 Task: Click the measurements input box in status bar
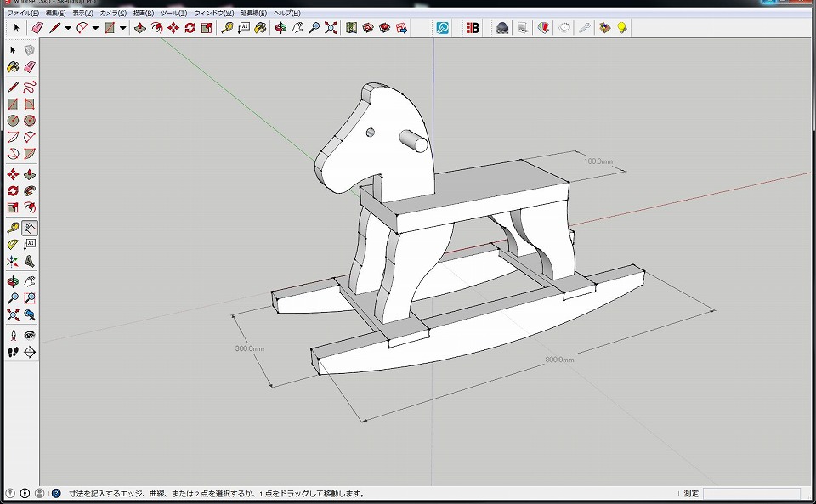point(751,493)
